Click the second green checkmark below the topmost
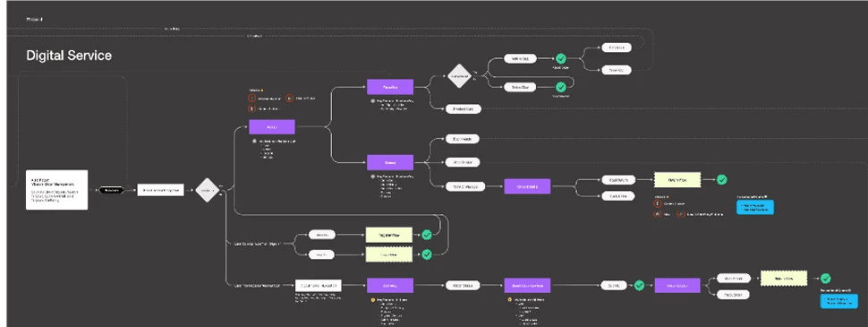Image resolution: width=868 pixels, height=327 pixels. click(x=561, y=87)
